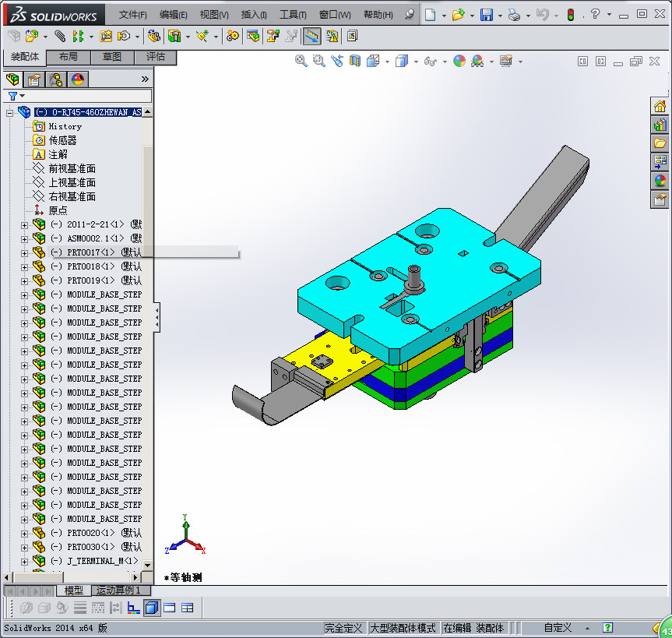Switch to the 评估 evaluate tab
This screenshot has width=672, height=638.
(155, 57)
